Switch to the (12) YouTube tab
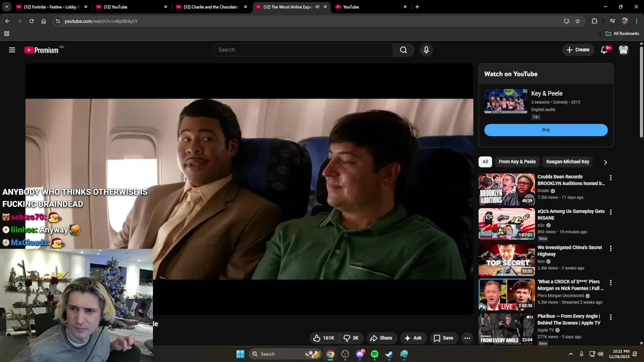The height and width of the screenshot is (362, 644). [x=131, y=7]
